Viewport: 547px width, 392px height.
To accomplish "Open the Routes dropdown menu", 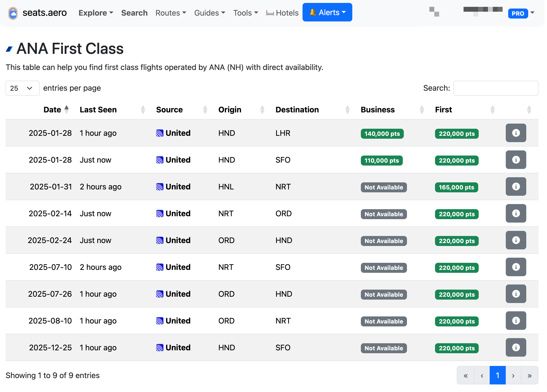I will [171, 13].
